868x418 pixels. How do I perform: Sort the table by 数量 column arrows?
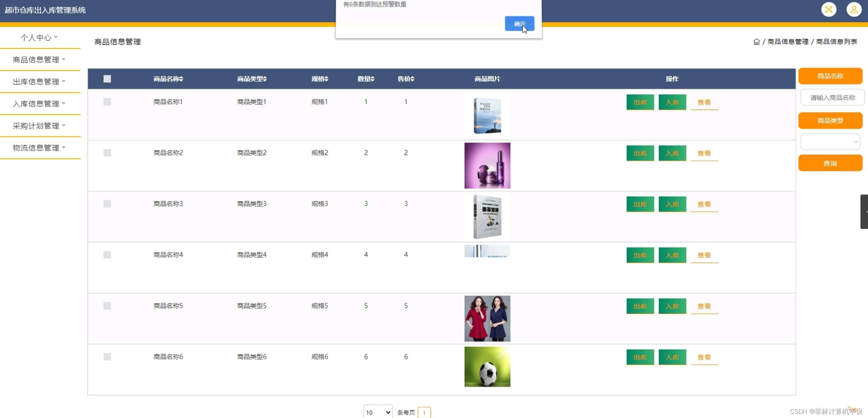[x=373, y=79]
